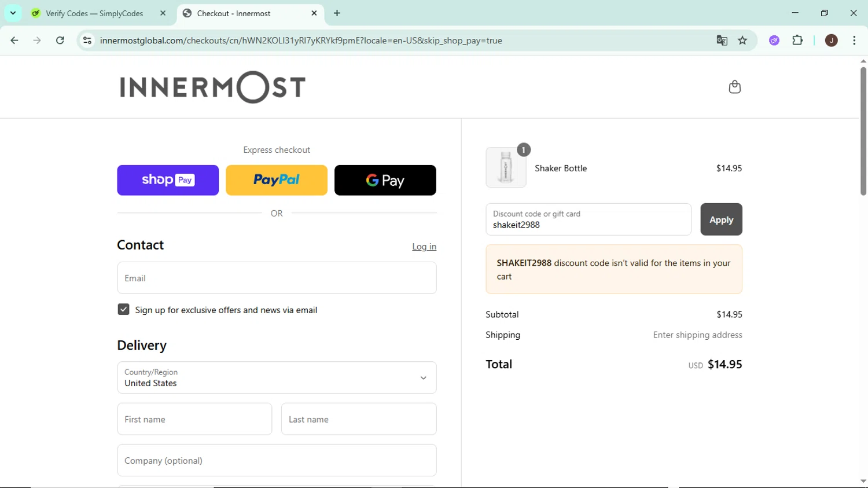Open the shopping bag cart icon

(734, 87)
